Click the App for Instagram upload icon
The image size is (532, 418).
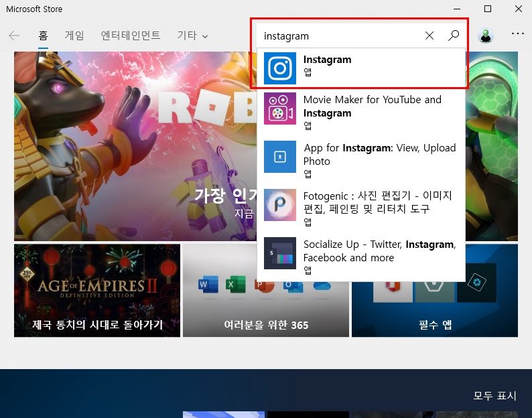pos(280,157)
